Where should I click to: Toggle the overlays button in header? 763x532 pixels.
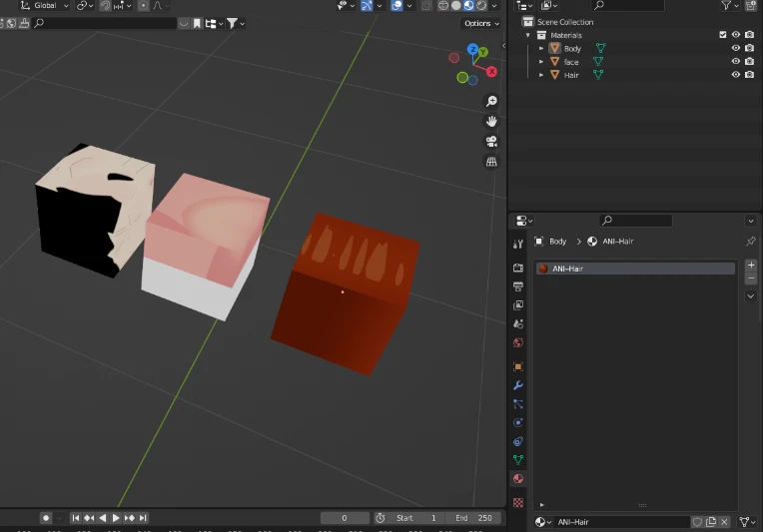tap(397, 5)
